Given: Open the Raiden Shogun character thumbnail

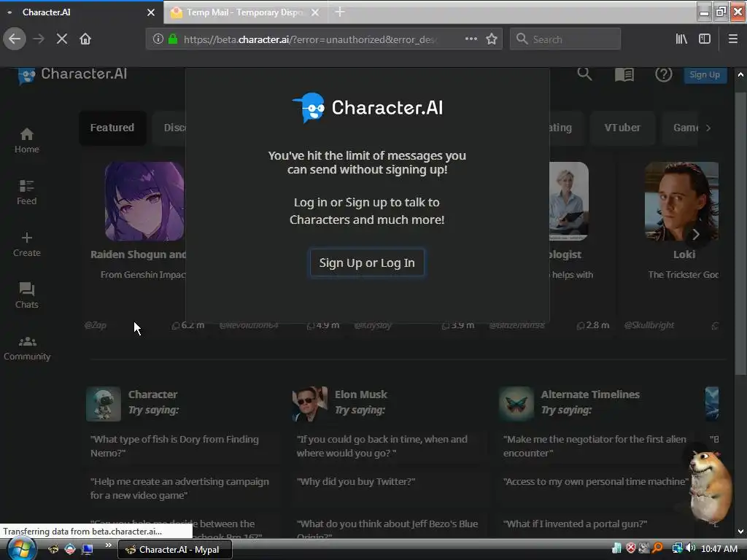Looking at the screenshot, I should (144, 201).
